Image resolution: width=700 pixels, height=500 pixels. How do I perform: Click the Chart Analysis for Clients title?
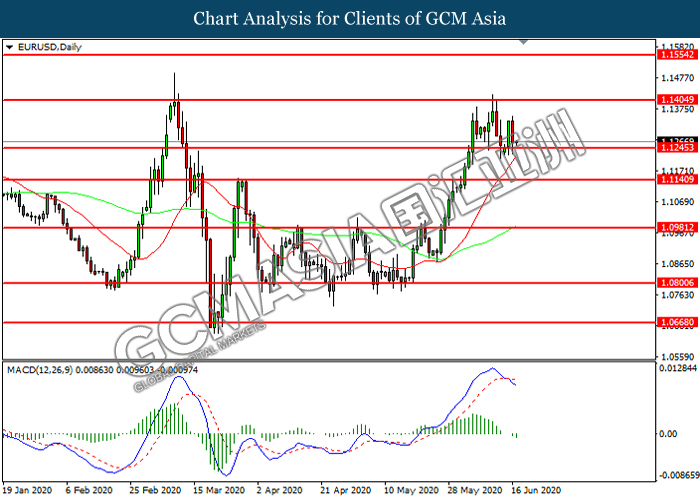[x=350, y=19]
